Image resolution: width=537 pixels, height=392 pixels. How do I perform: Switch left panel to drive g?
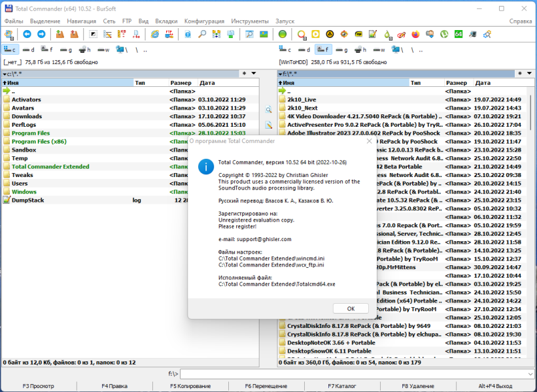tap(66, 50)
